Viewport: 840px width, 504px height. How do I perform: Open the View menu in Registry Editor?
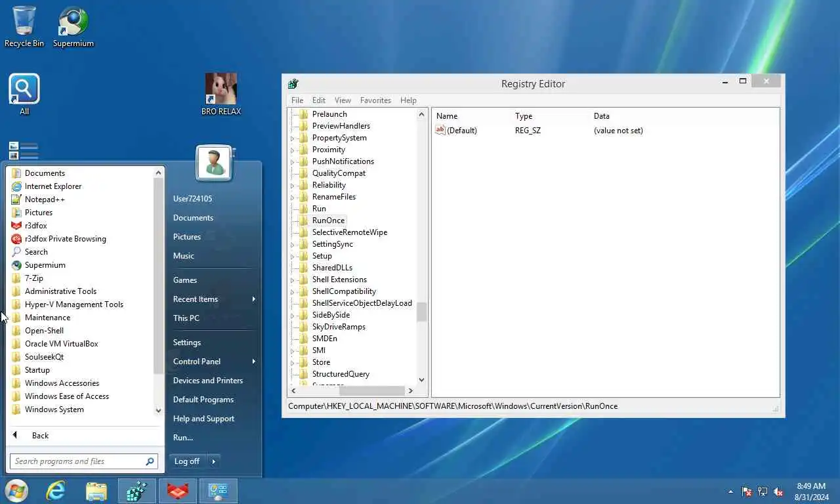pyautogui.click(x=343, y=100)
